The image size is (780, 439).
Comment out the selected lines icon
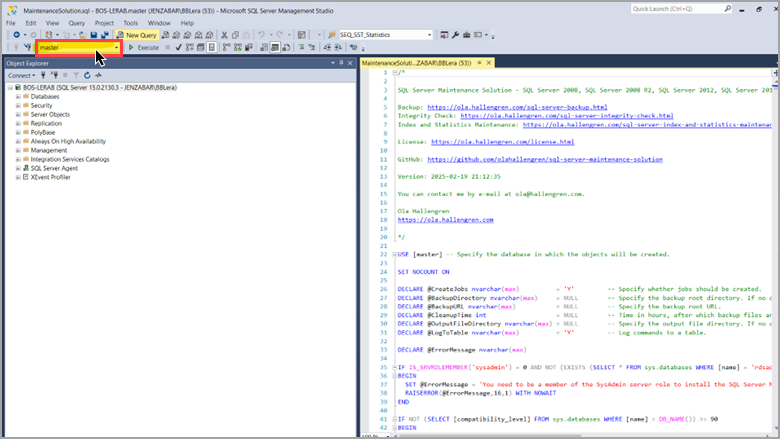[301, 47]
